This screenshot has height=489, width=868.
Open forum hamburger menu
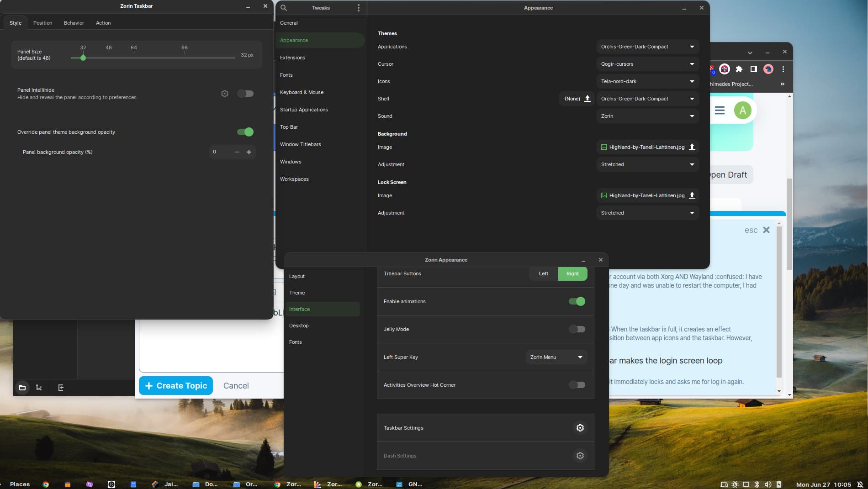click(720, 110)
